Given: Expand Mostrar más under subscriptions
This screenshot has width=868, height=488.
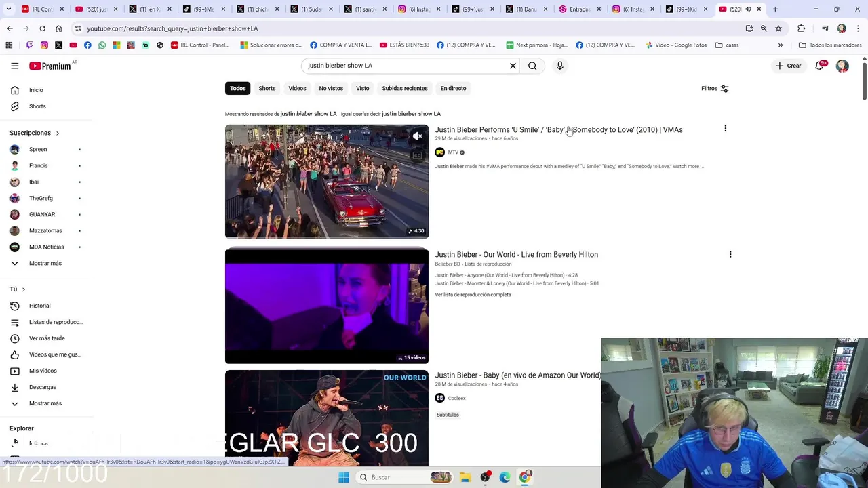Looking at the screenshot, I should 46,263.
